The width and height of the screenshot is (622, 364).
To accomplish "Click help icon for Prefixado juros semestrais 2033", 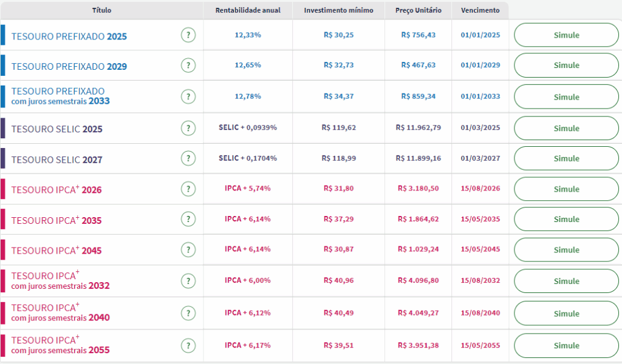I will click(x=188, y=96).
